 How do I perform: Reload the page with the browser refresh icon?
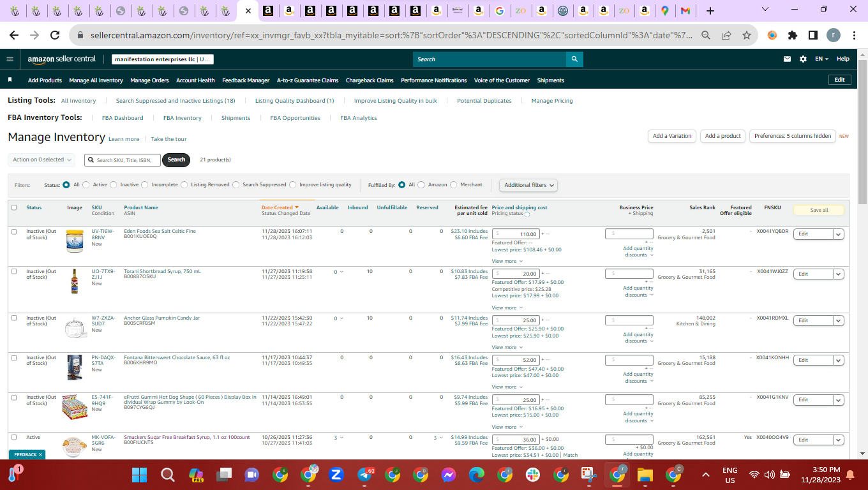(55, 36)
